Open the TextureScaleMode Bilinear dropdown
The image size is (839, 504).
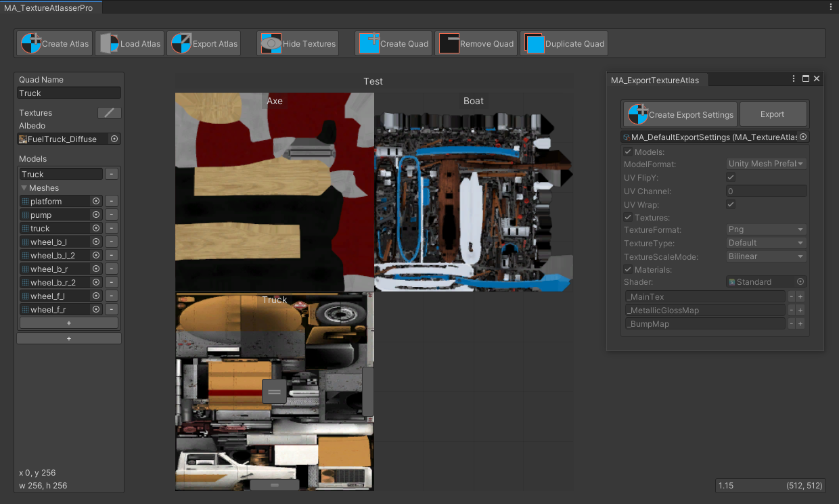tap(766, 256)
